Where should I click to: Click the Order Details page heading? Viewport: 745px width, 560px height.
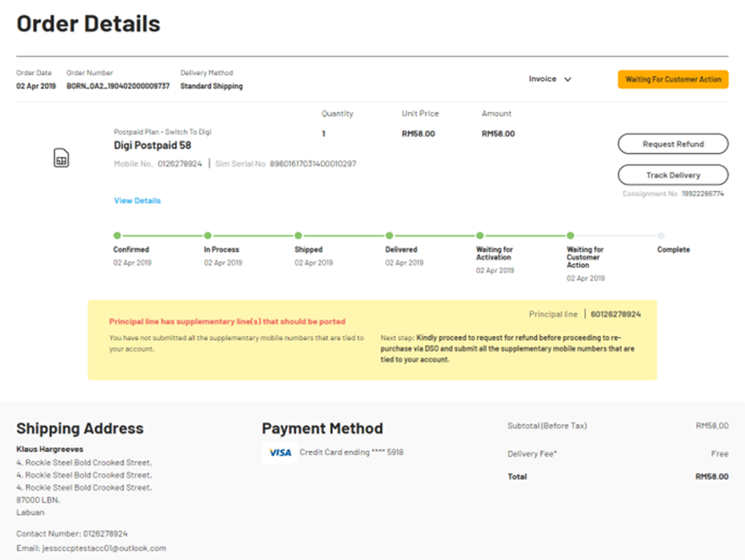[x=89, y=24]
